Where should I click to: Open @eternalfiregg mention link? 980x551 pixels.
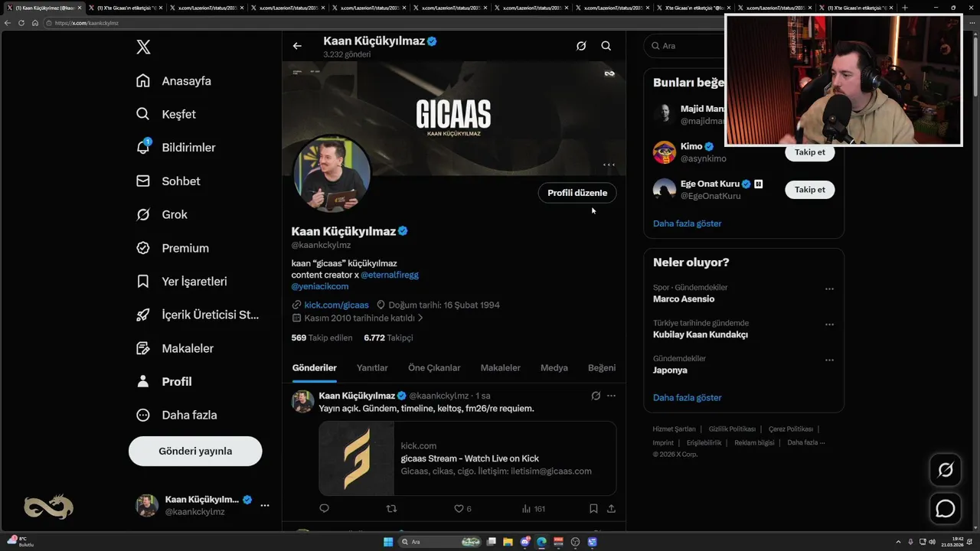point(390,275)
